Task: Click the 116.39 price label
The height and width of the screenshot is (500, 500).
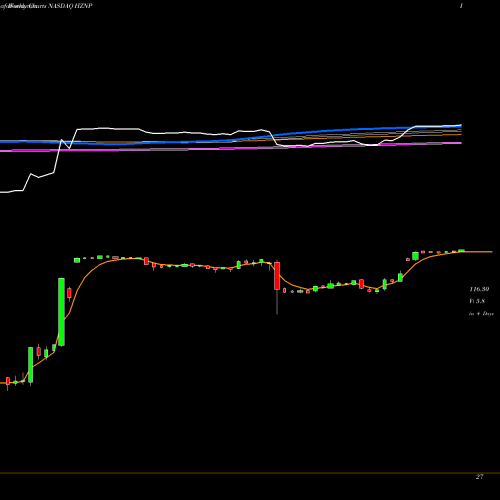Action: 479,289
